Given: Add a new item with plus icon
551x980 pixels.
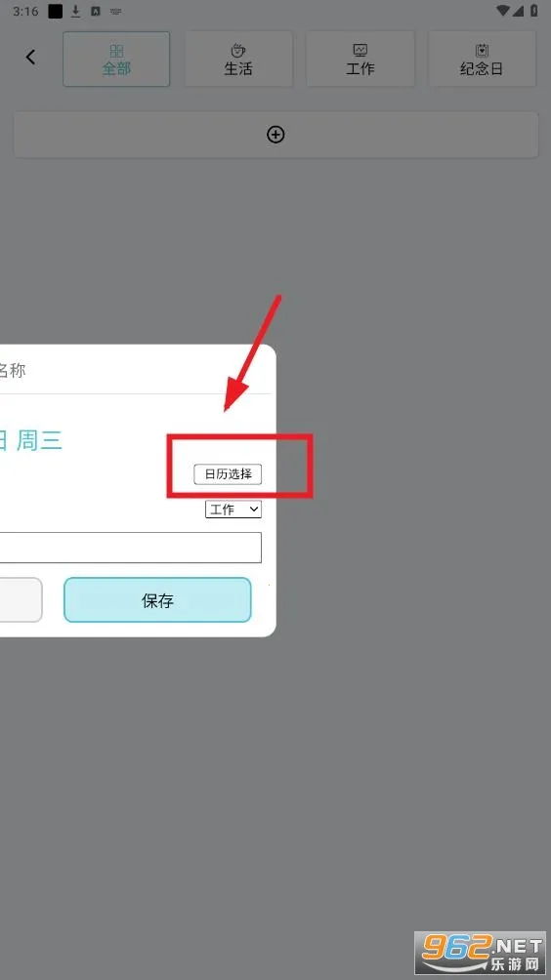Looking at the screenshot, I should tap(275, 135).
